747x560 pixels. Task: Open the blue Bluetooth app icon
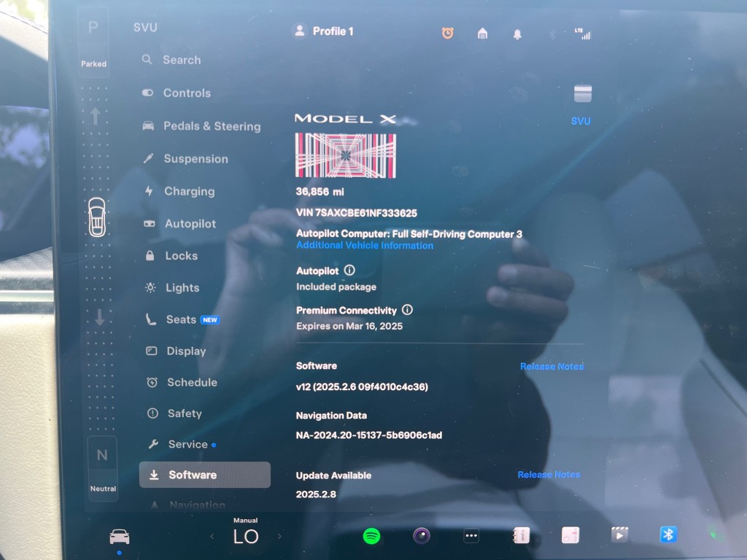click(668, 534)
